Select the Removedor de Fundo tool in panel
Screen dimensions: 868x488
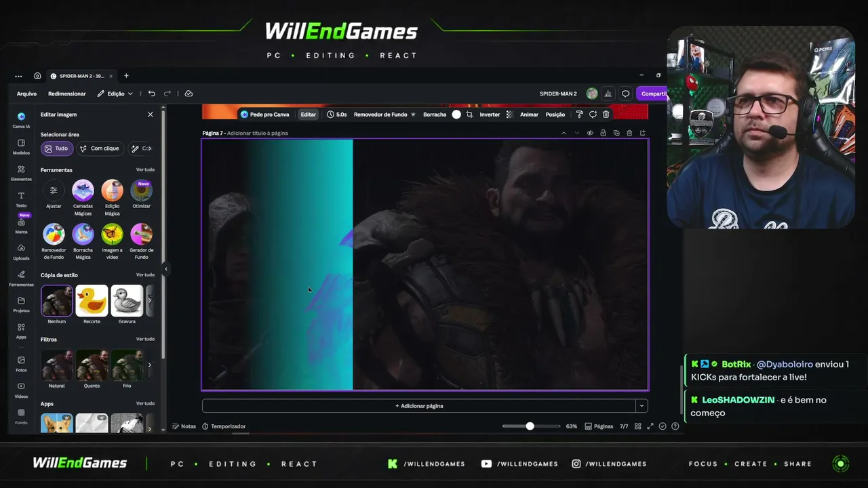point(54,242)
